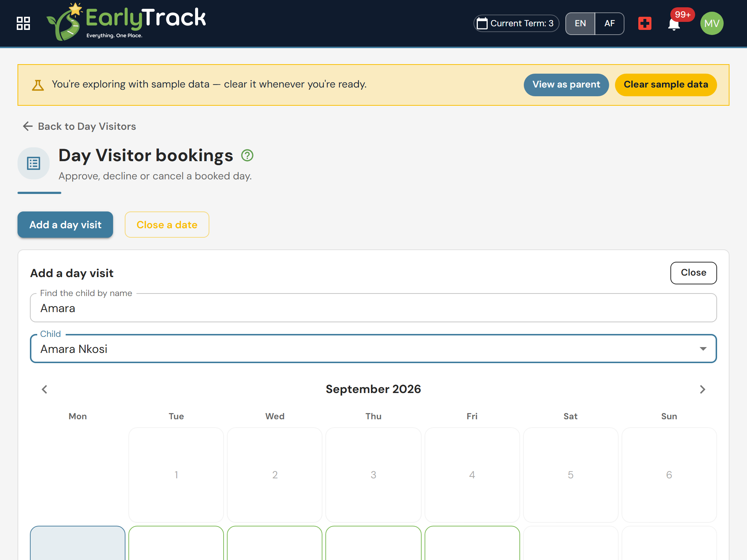
Task: Click Add a day visit button
Action: (x=65, y=225)
